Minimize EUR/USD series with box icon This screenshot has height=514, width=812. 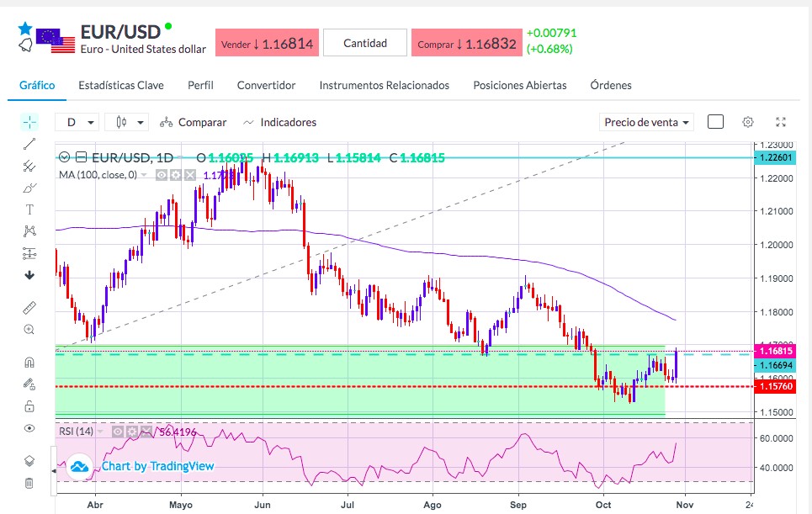[82, 157]
